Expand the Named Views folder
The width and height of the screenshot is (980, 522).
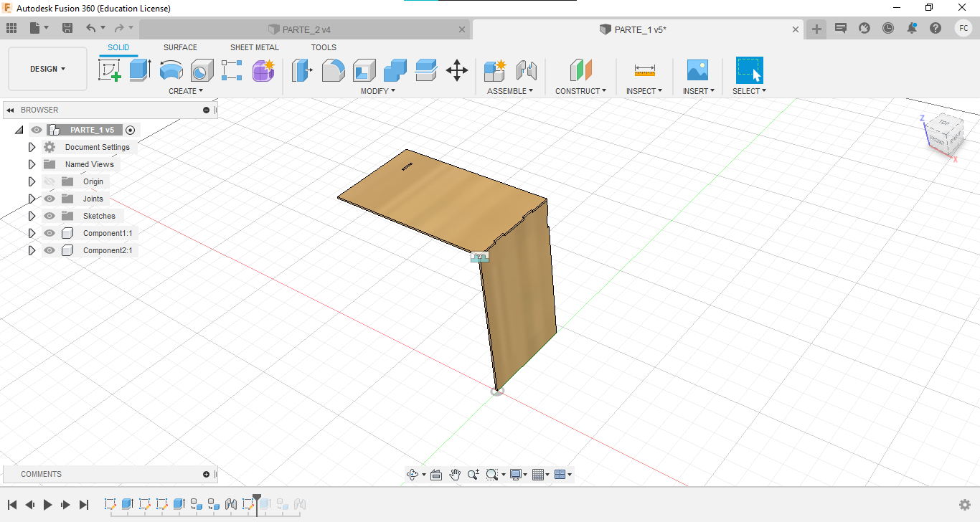[x=32, y=164]
